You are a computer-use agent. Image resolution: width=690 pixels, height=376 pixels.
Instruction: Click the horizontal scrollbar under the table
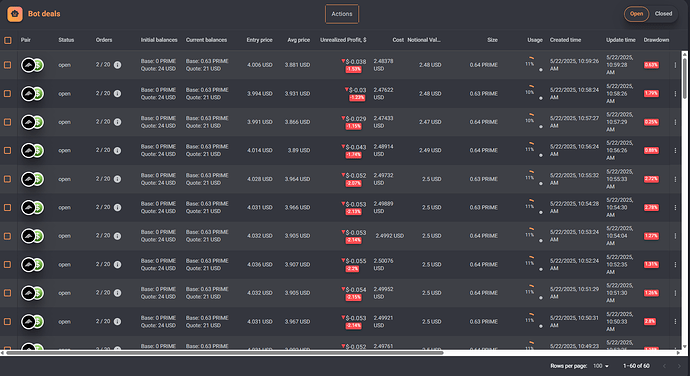pos(224,353)
